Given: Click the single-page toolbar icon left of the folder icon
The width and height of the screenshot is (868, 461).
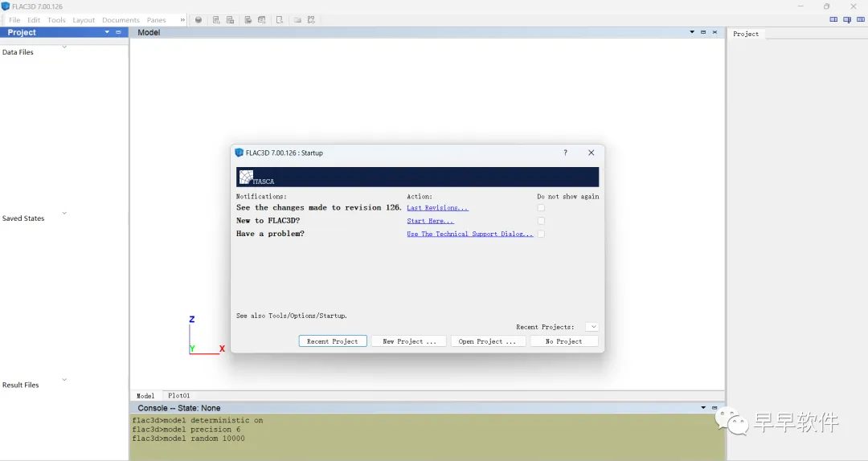Looking at the screenshot, I should click(280, 20).
